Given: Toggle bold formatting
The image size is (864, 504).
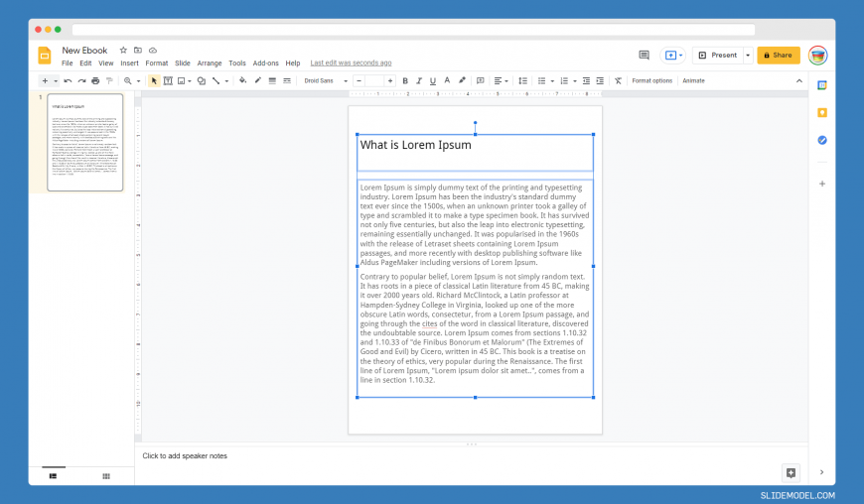Looking at the screenshot, I should coord(405,81).
